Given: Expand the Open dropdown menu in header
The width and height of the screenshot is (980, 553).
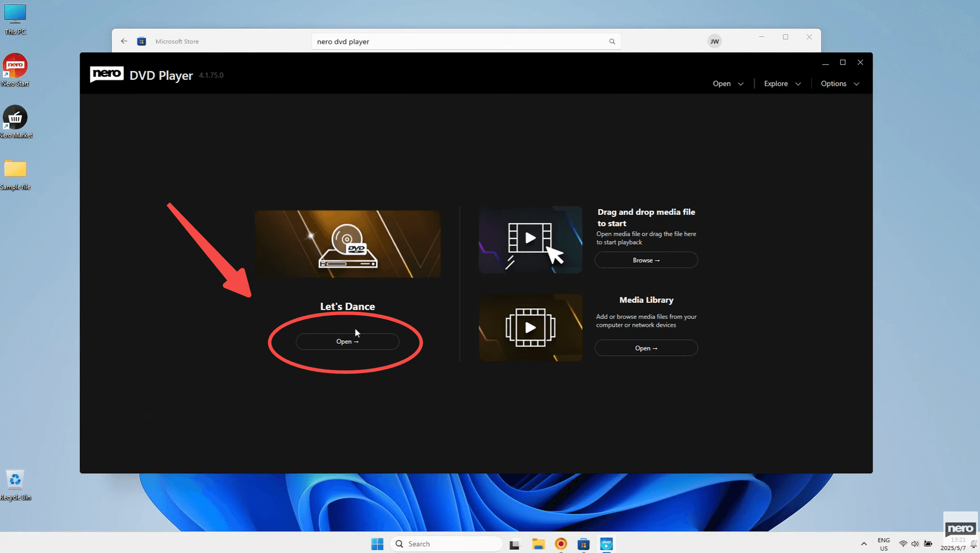Looking at the screenshot, I should pyautogui.click(x=728, y=83).
